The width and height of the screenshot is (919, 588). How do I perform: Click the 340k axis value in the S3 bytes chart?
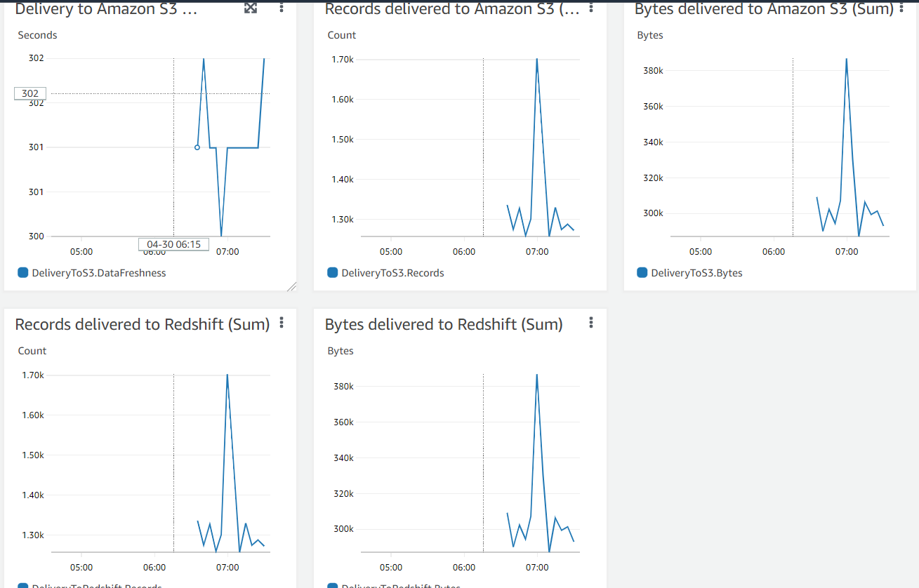coord(652,142)
